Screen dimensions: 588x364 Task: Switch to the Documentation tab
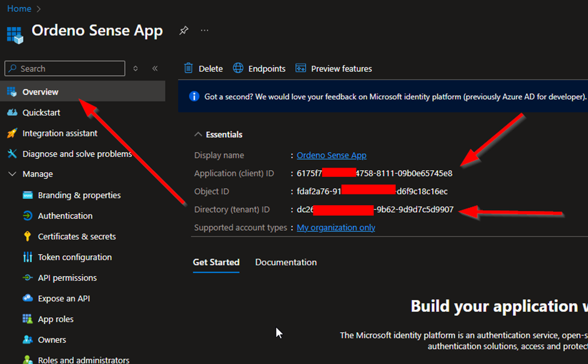click(286, 262)
